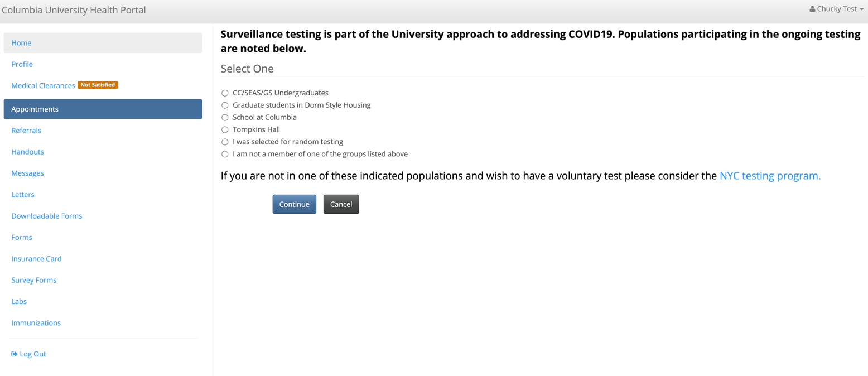Go to the Insurance Card section

pyautogui.click(x=36, y=258)
